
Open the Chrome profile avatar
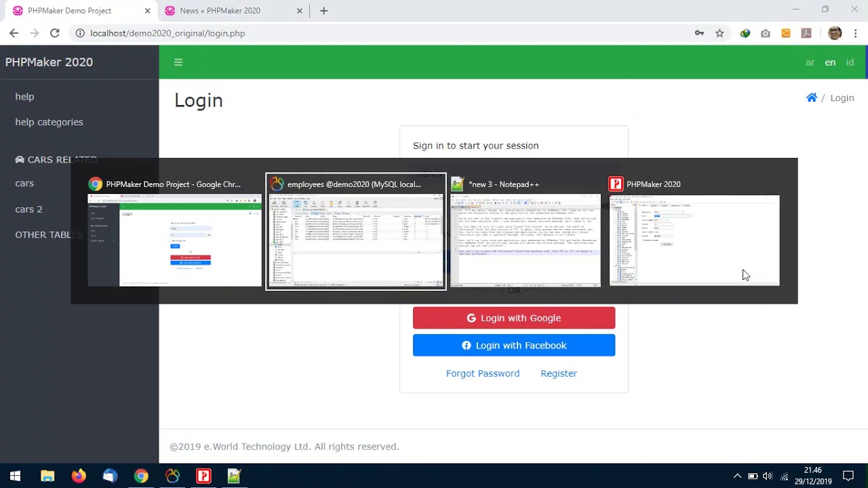[835, 33]
